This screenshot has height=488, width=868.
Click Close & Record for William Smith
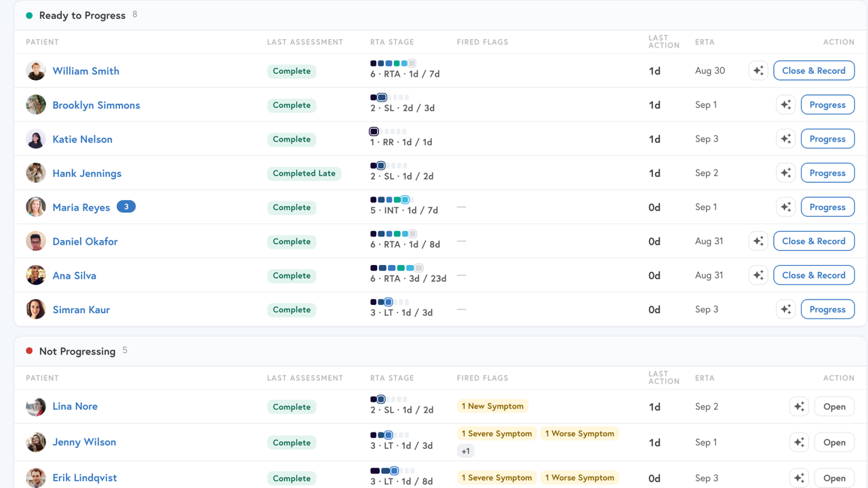coord(814,70)
